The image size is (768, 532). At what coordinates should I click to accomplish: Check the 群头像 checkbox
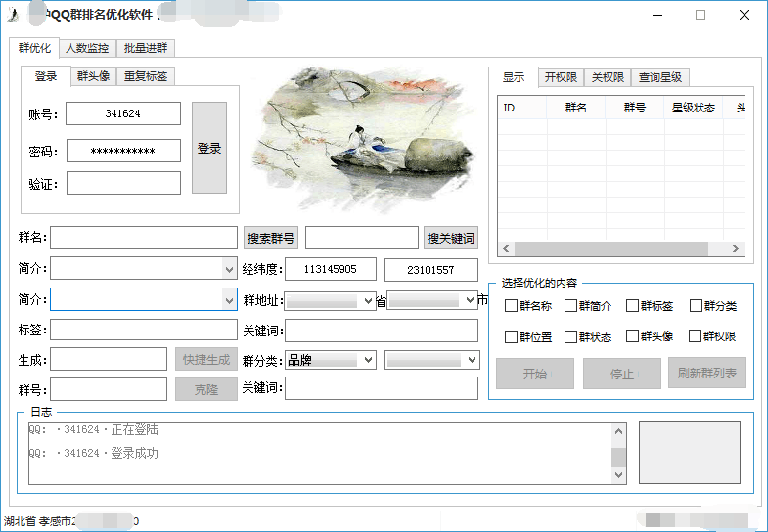click(632, 335)
